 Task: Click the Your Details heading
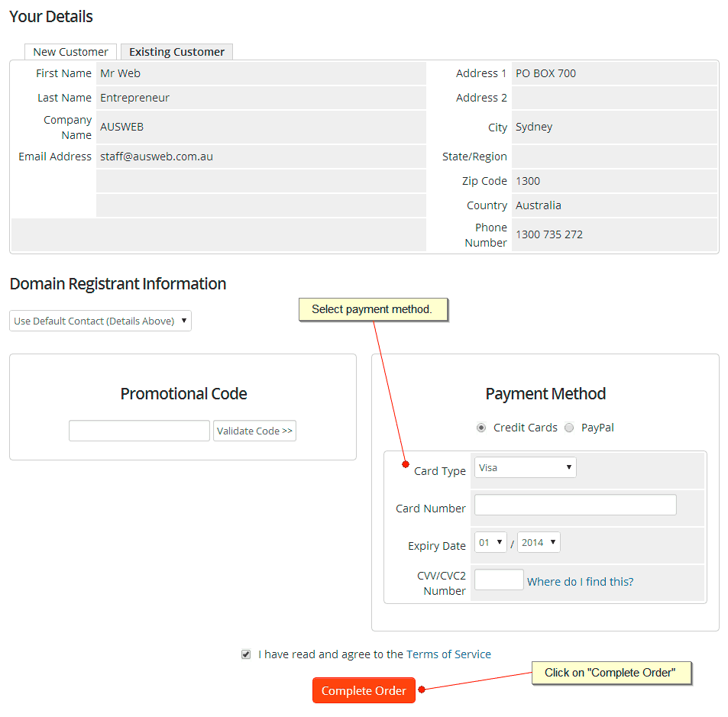[x=51, y=17]
